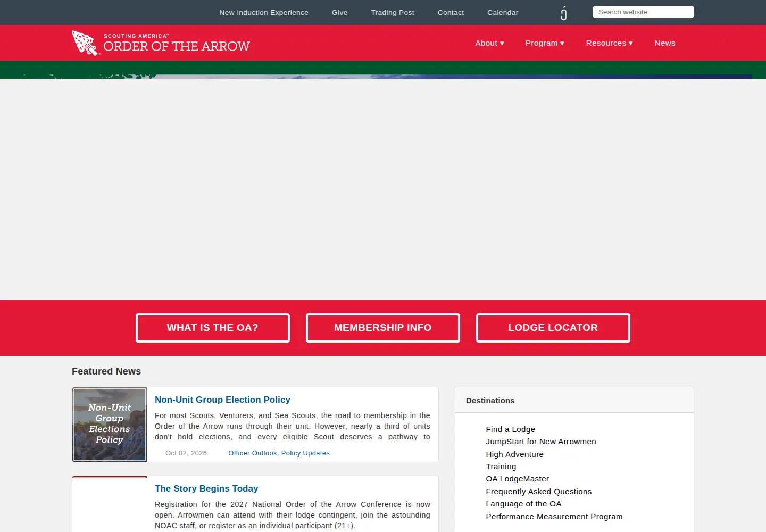Screen dimensions: 766x532
Task: Click the glyph icon beside the search box
Action: pos(564,13)
